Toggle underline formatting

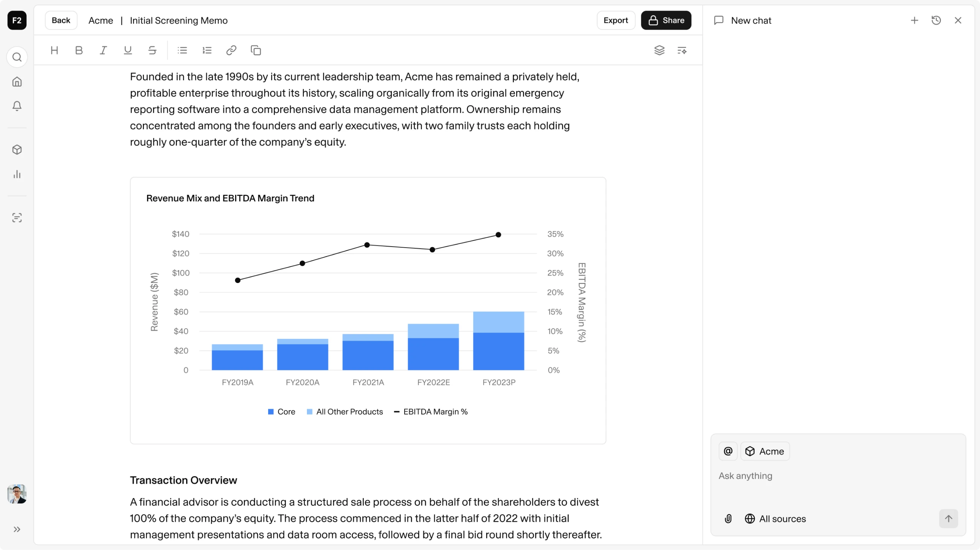(128, 50)
